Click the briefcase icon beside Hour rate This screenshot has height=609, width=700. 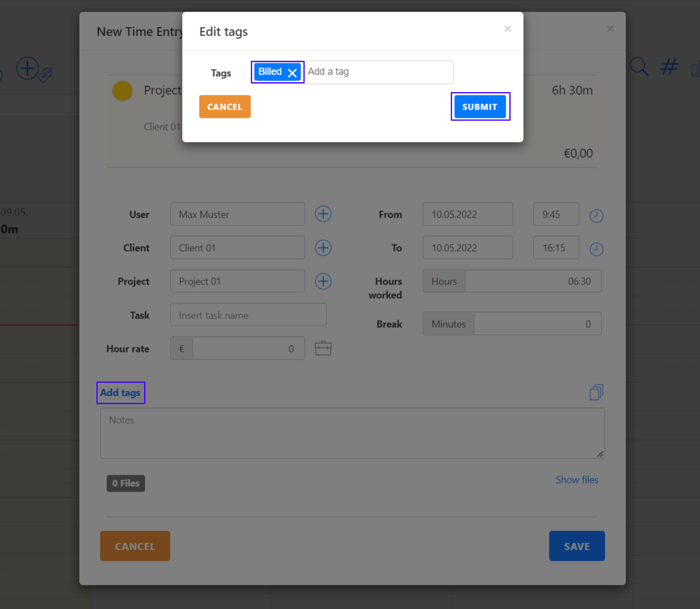[323, 348]
